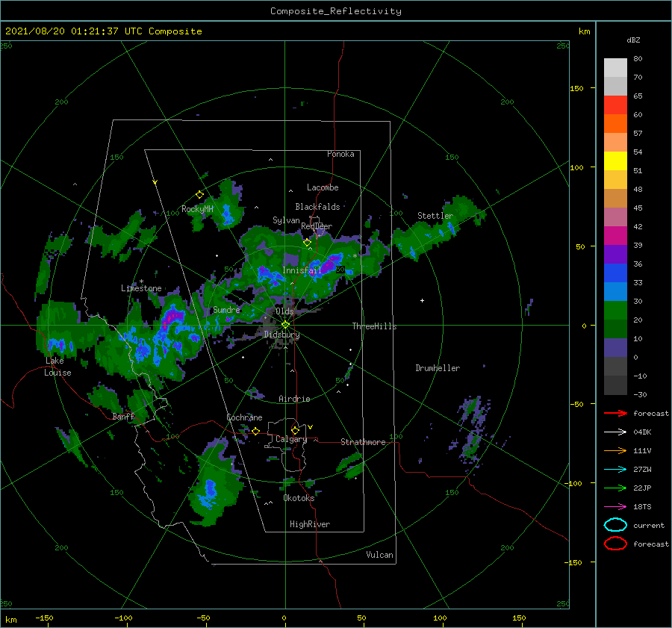
Task: Click the Airdrie label
Action: 294,399
